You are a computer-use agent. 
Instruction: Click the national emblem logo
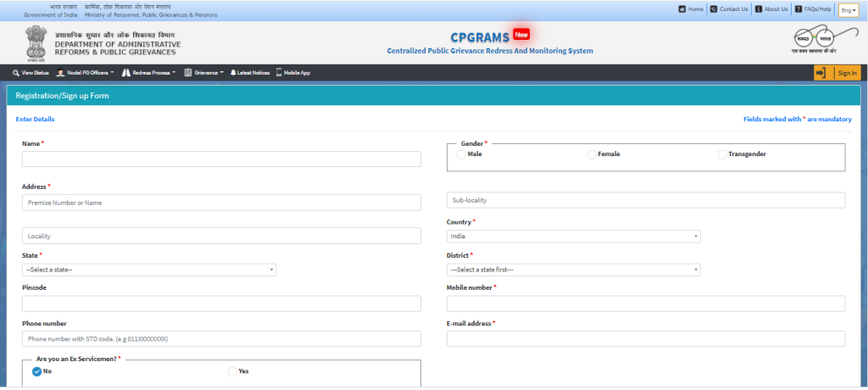coord(36,43)
